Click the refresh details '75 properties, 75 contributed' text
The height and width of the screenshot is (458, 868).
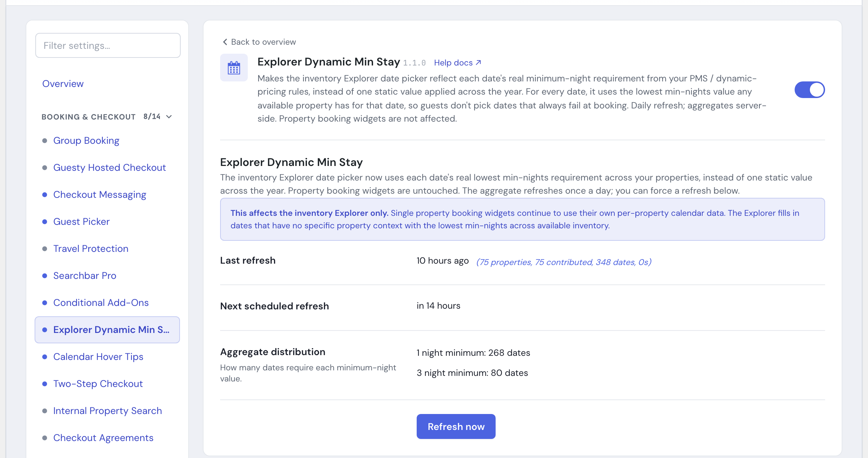564,262
